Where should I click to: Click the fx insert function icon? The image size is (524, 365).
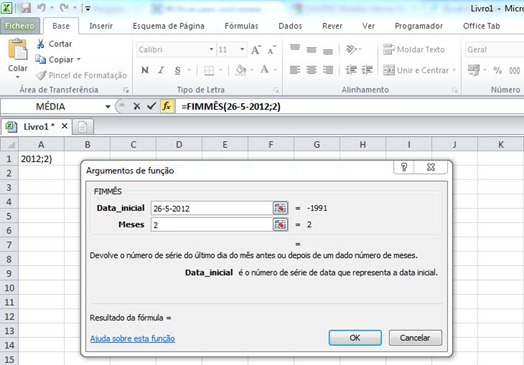click(x=167, y=106)
